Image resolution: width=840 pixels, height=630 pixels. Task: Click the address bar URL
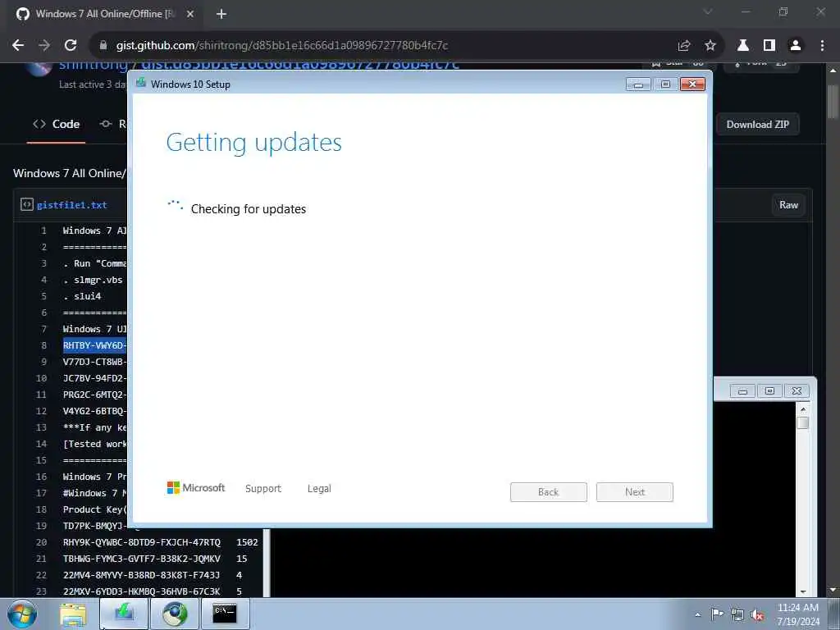pyautogui.click(x=282, y=46)
